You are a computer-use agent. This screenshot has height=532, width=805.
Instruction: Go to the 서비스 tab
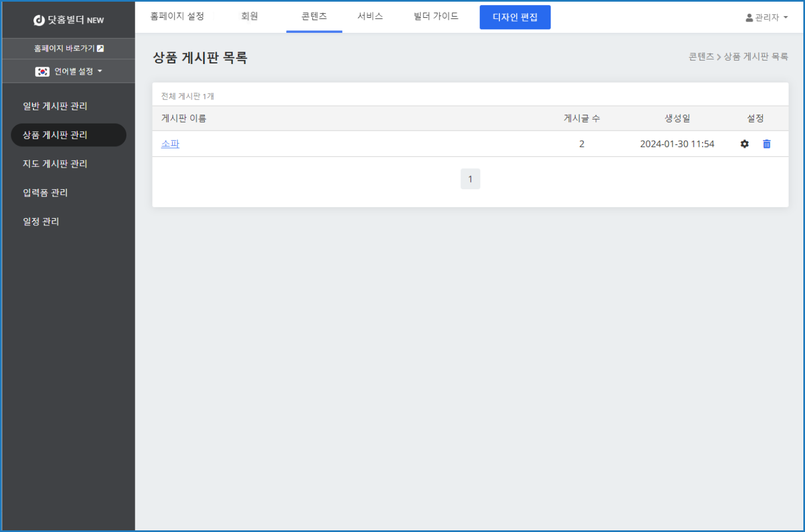click(x=370, y=17)
